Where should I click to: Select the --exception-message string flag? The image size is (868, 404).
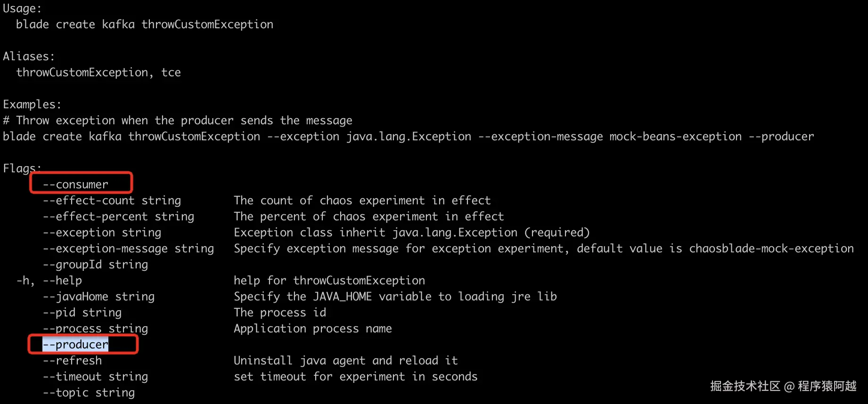pyautogui.click(x=128, y=249)
